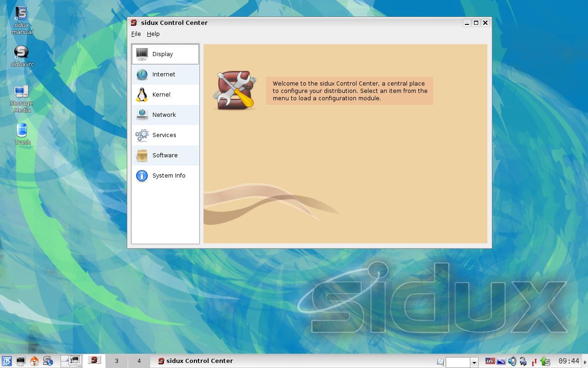Open Storage Media on the desktop
This screenshot has width=588, height=368.
tap(22, 99)
